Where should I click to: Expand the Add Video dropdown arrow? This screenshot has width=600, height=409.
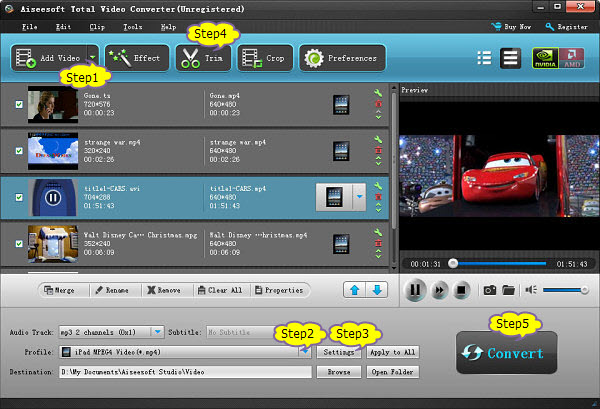coord(93,58)
